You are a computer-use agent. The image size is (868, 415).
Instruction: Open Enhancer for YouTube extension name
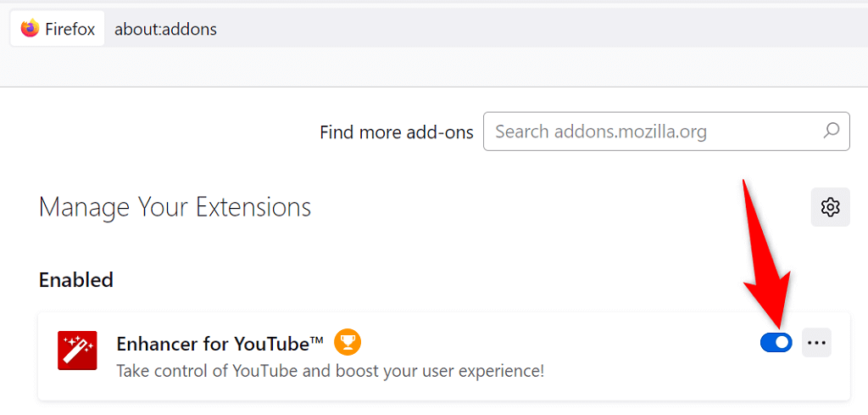pos(220,343)
